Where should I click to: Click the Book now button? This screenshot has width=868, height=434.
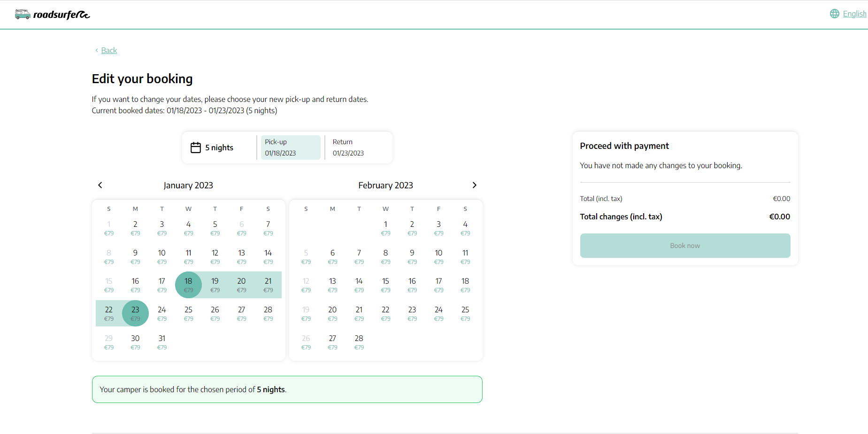(x=685, y=246)
